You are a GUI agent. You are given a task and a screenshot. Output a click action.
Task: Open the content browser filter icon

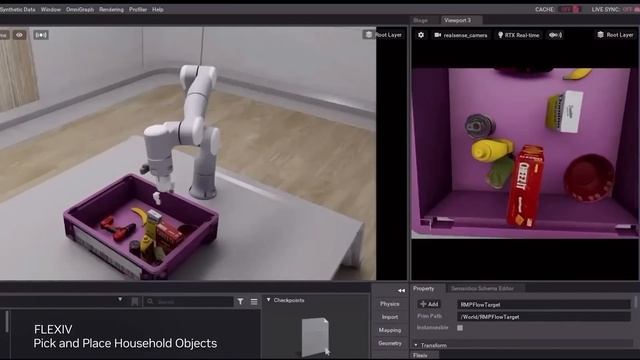coord(240,302)
